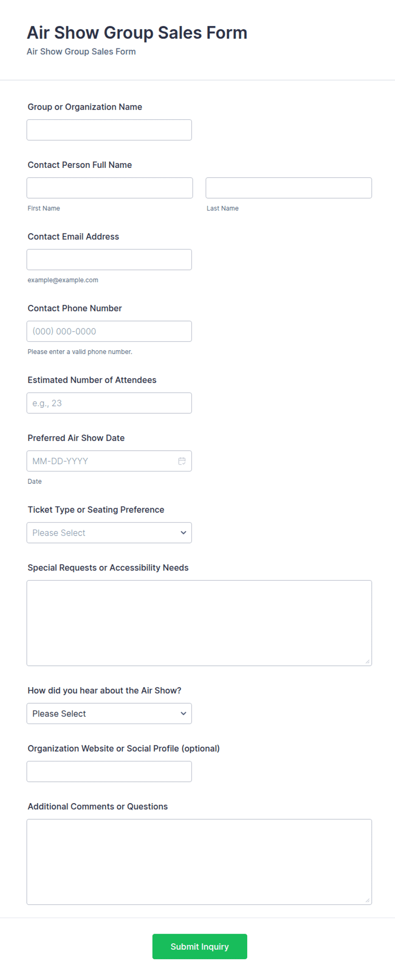The height and width of the screenshot is (980, 395).
Task: Focus the Estimated Number of Attendees field
Action: [x=109, y=403]
